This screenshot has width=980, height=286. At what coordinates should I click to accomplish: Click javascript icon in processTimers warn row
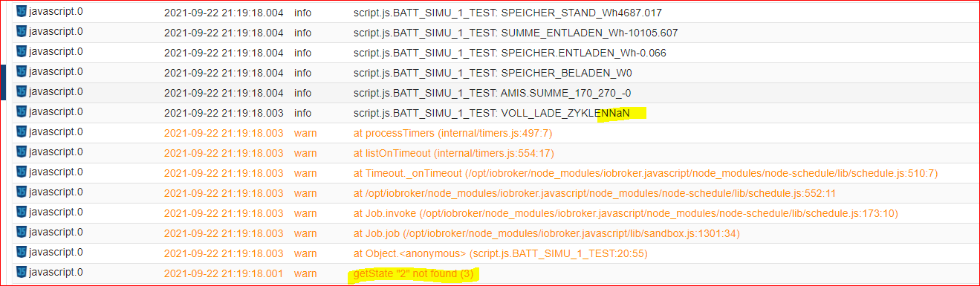[21, 132]
